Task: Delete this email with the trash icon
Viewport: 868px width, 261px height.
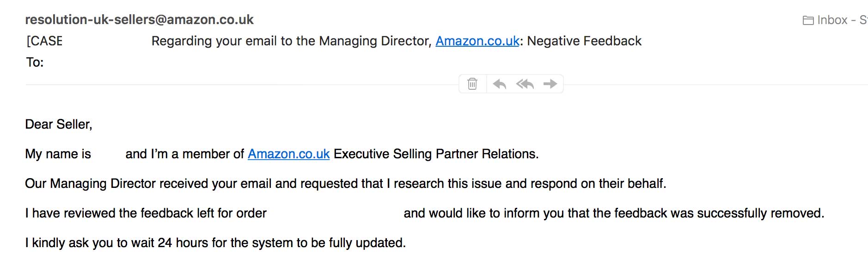Action: pyautogui.click(x=472, y=84)
